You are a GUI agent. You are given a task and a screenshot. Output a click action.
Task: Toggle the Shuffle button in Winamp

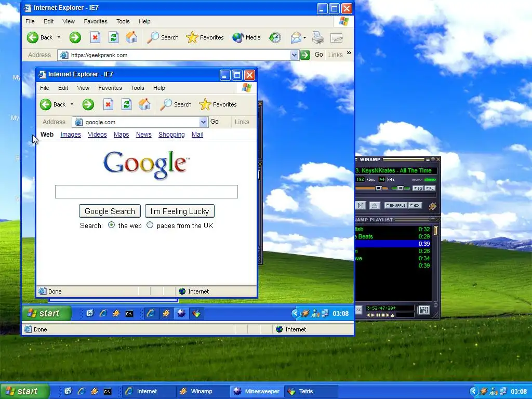tap(395, 205)
